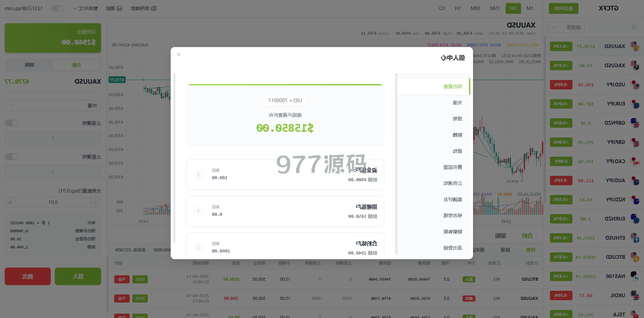Viewport: 644px width, 318px height.
Task: Switch chart to M5 timeframe
Action: pos(513,8)
